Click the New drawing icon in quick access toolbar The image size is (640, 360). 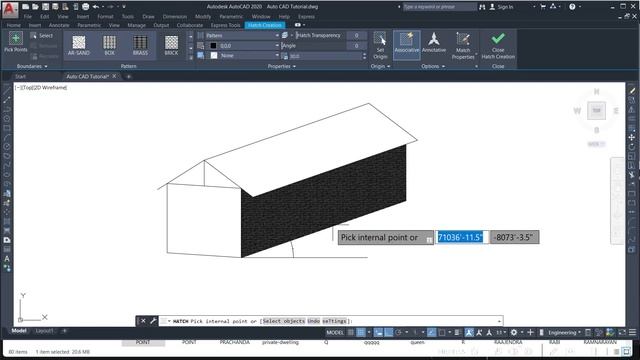pyautogui.click(x=25, y=7)
